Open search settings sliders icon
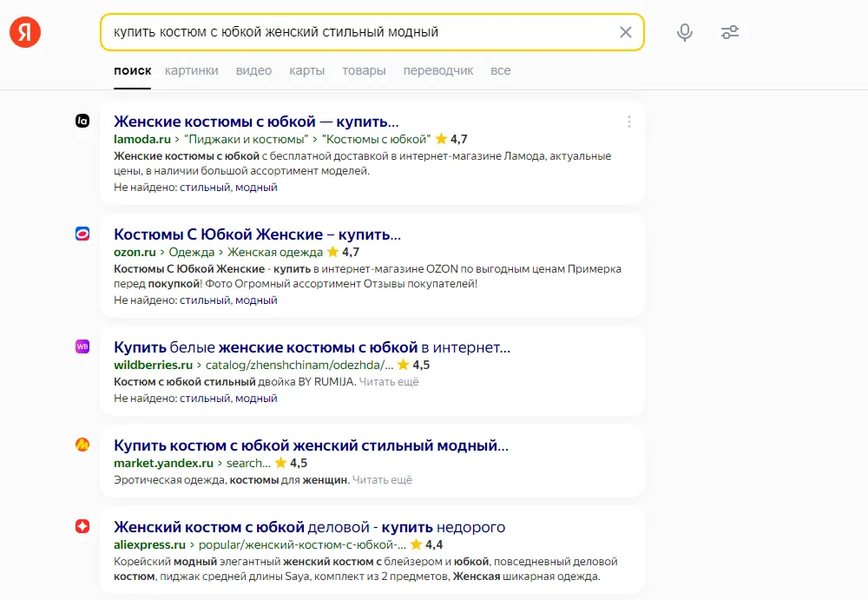 point(730,32)
